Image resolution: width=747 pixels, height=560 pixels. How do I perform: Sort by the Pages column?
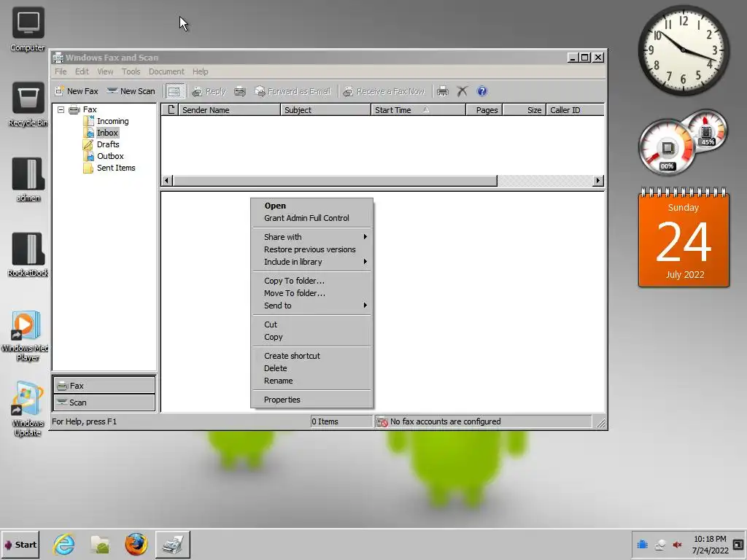click(484, 110)
